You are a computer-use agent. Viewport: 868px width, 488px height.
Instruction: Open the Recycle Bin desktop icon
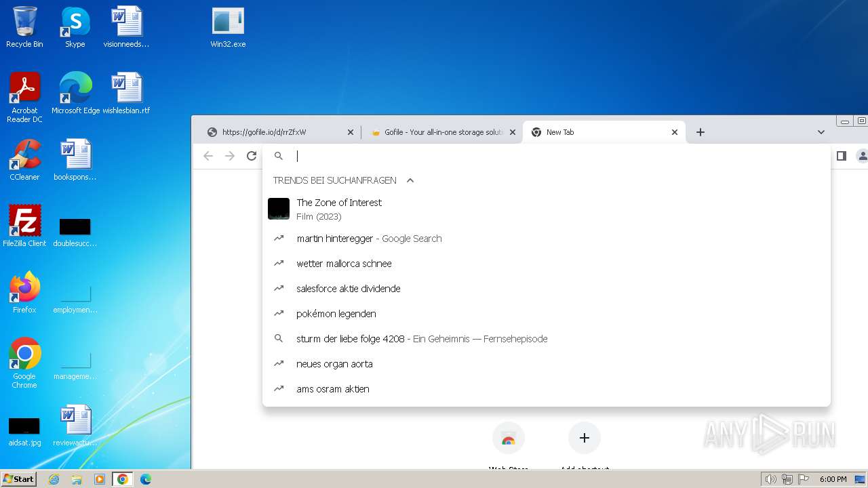tap(24, 27)
